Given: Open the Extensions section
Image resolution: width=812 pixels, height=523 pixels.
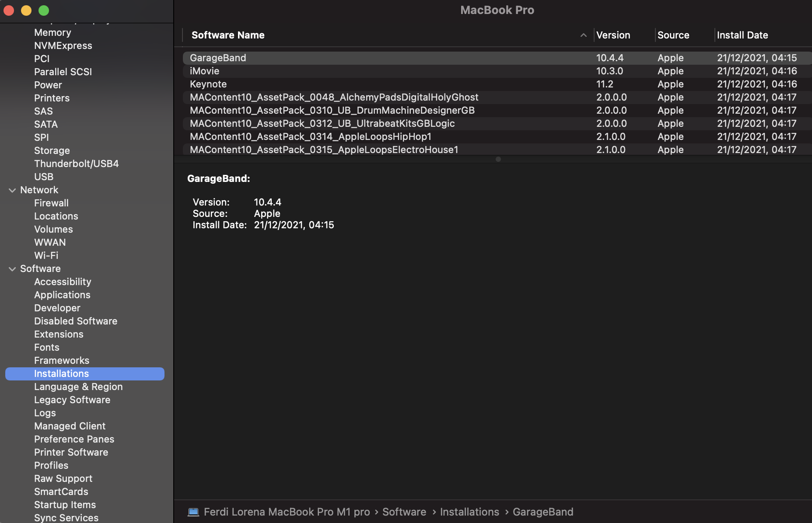Looking at the screenshot, I should 59,335.
